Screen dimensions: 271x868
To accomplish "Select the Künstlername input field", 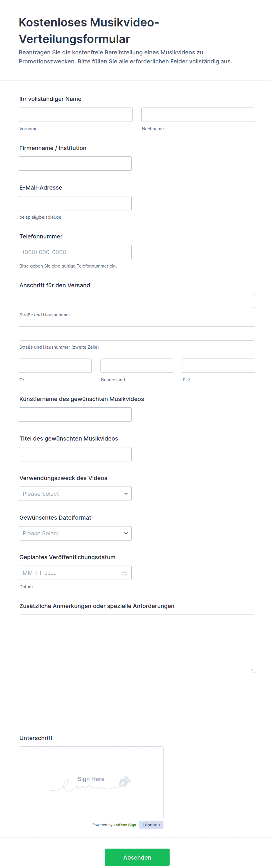I will point(75,414).
